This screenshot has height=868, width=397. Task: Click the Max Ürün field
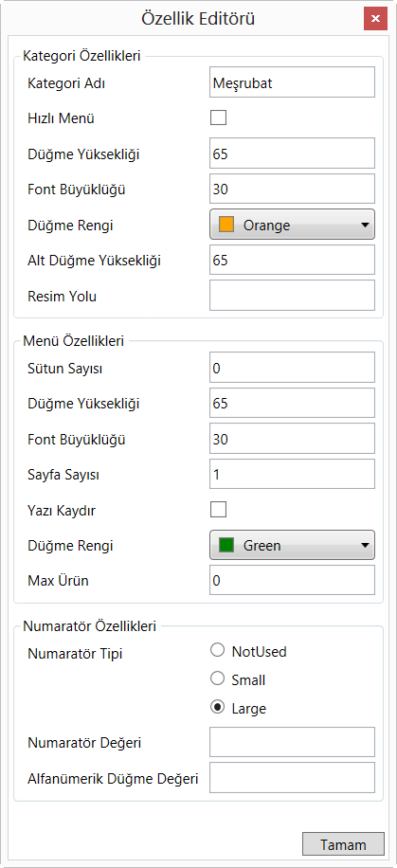click(292, 579)
